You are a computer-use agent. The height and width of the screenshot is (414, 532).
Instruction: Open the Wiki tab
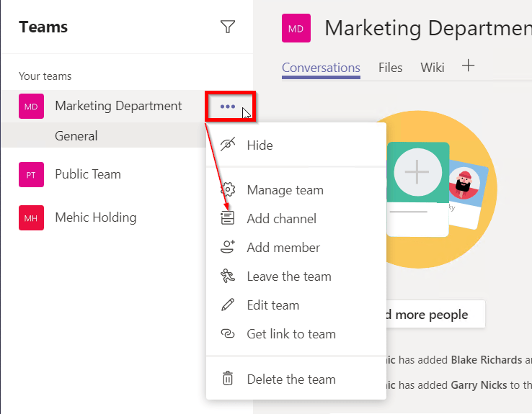pyautogui.click(x=433, y=68)
